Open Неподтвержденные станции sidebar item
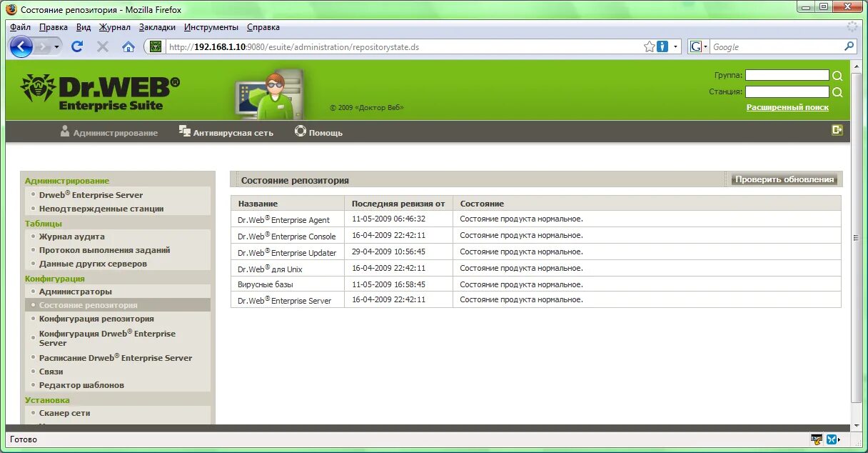The height and width of the screenshot is (453, 868). (x=101, y=209)
